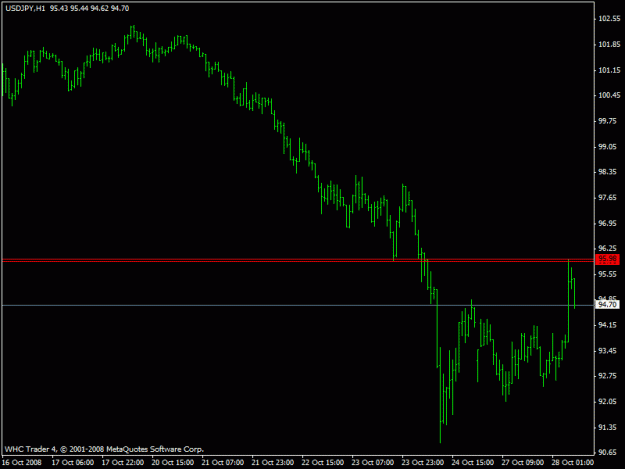Click the 102.55 price scale value
The height and width of the screenshot is (469, 625).
click(x=609, y=19)
